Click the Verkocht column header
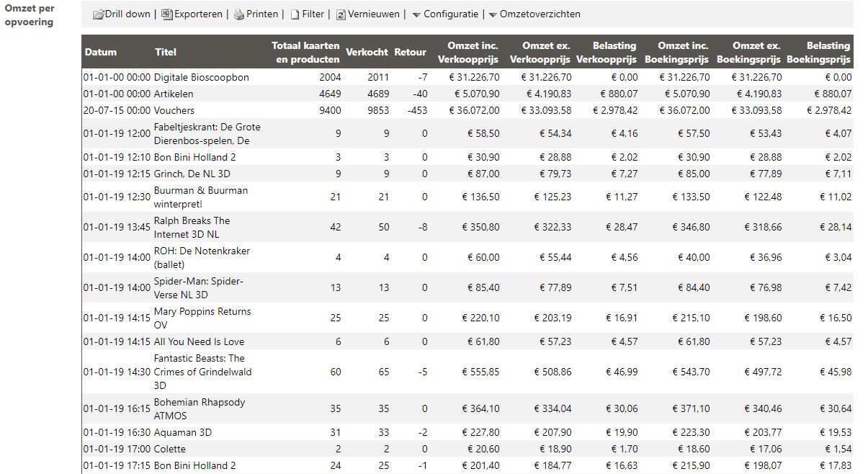Screen dimensions: 868x474 point(367,52)
